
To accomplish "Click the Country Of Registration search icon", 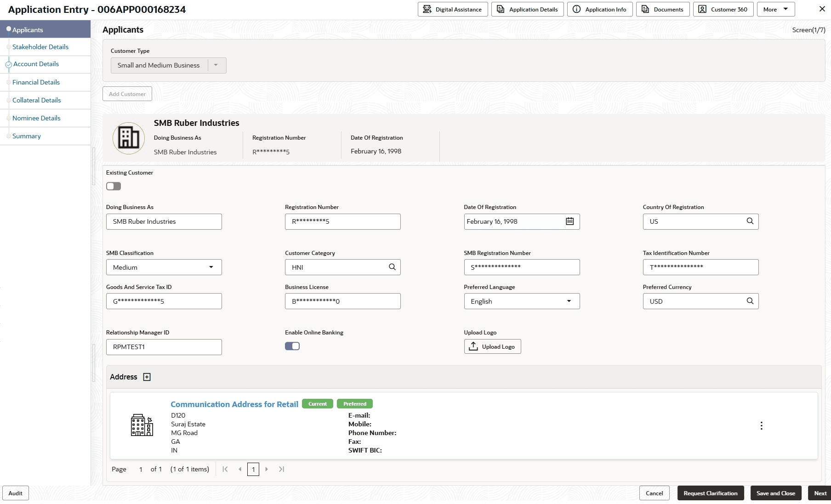I will (x=750, y=221).
